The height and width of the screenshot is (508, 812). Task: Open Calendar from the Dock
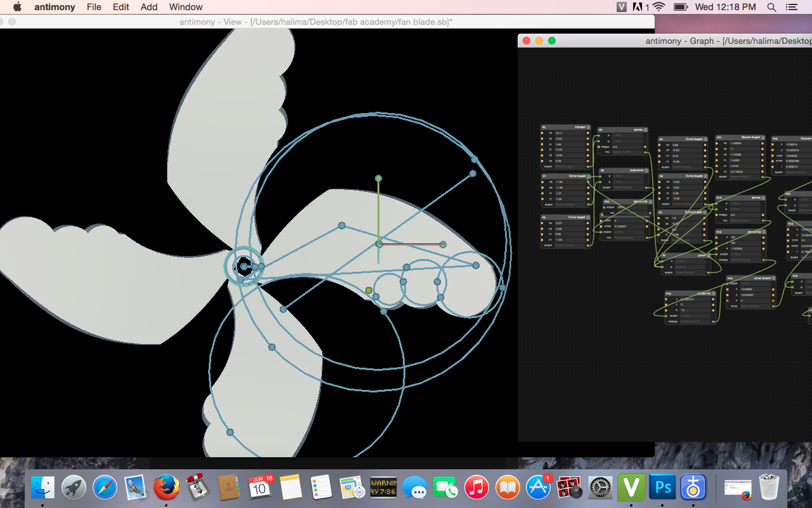pyautogui.click(x=260, y=488)
